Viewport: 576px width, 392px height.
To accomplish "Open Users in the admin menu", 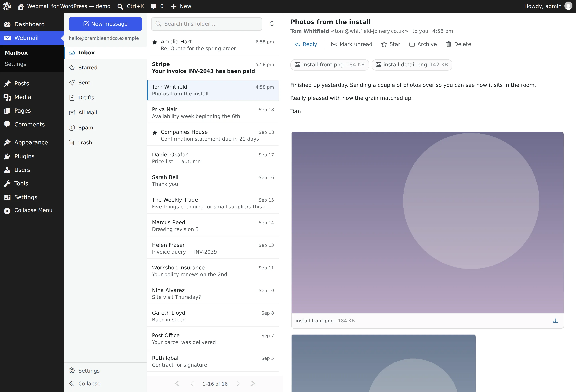I will 32,170.
